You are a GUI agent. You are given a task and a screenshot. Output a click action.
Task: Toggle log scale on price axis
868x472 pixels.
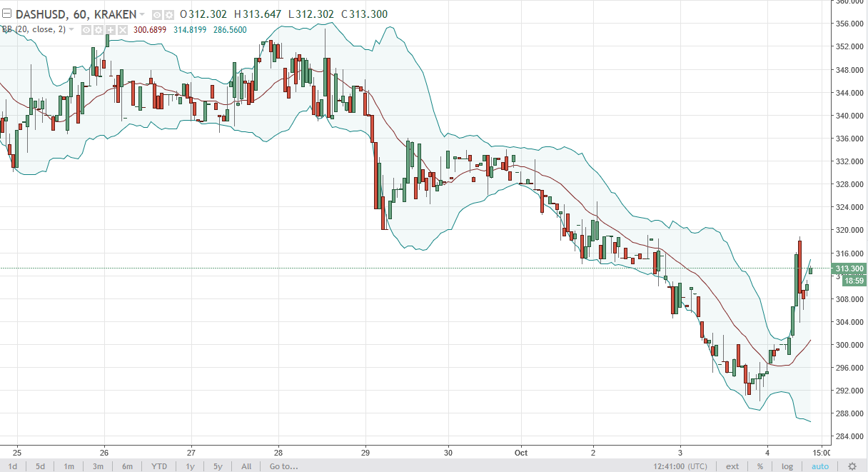(x=787, y=466)
